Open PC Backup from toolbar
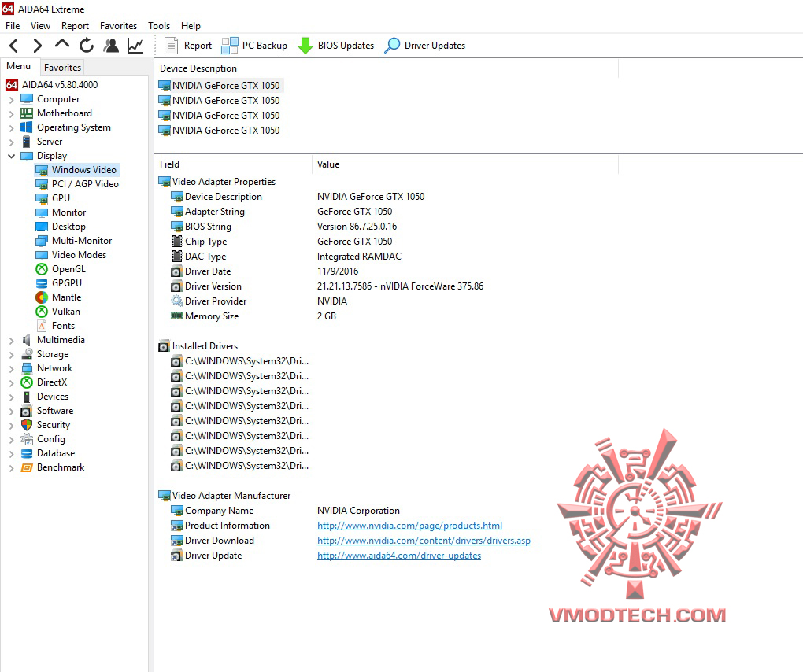The image size is (803, 672). point(254,46)
